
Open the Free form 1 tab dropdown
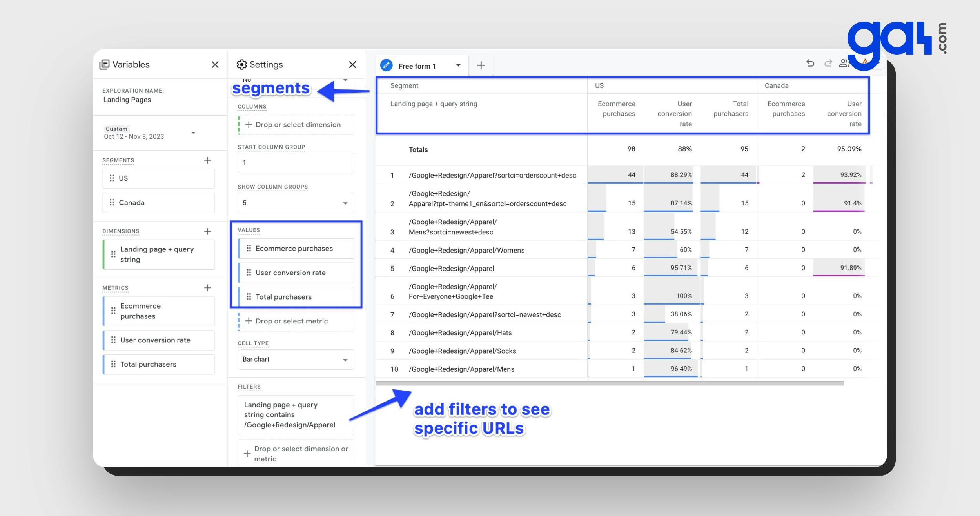point(458,65)
